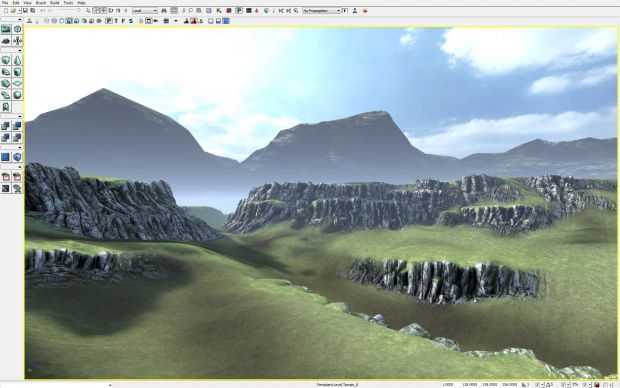Open the No Propagation dropdown
This screenshot has height=388, width=620.
click(x=322, y=11)
